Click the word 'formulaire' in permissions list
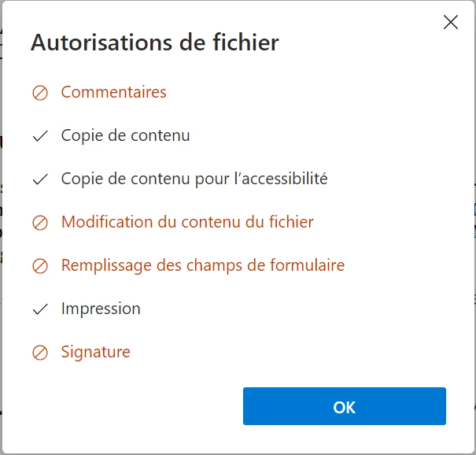 (x=307, y=264)
